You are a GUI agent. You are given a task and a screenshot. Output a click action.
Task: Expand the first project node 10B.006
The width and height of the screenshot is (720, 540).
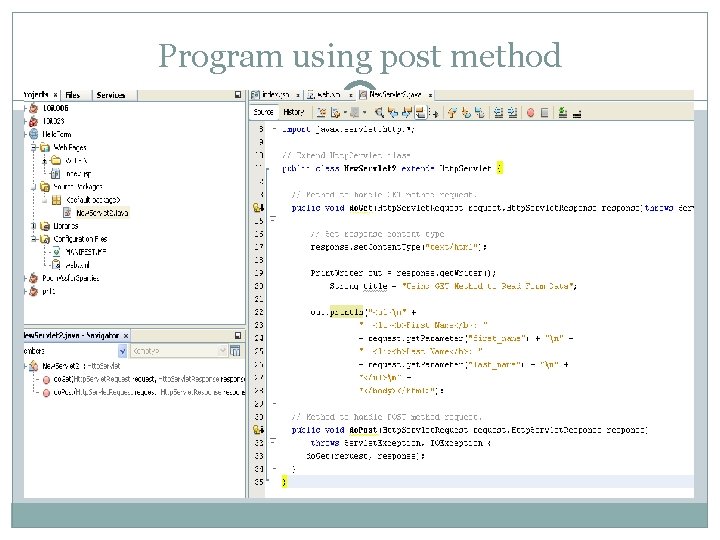coord(26,108)
